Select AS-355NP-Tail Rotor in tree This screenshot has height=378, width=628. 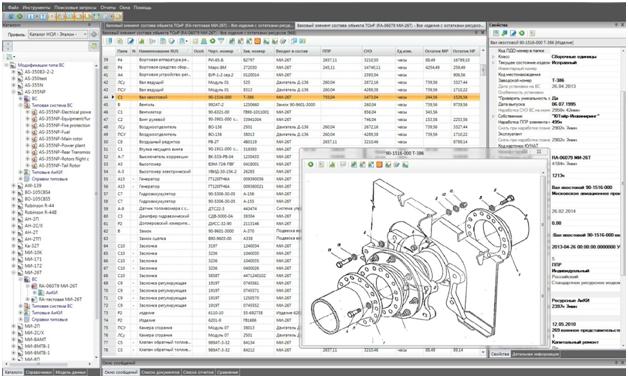tap(59, 165)
